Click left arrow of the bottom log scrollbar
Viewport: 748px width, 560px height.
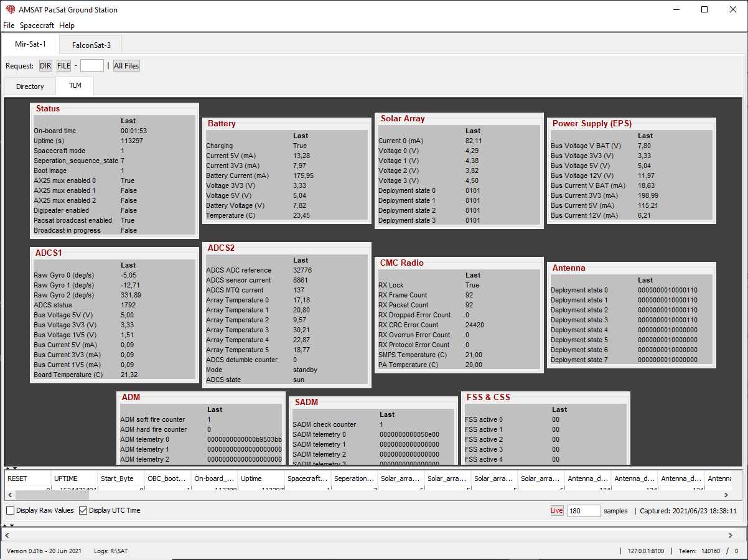click(x=7, y=535)
